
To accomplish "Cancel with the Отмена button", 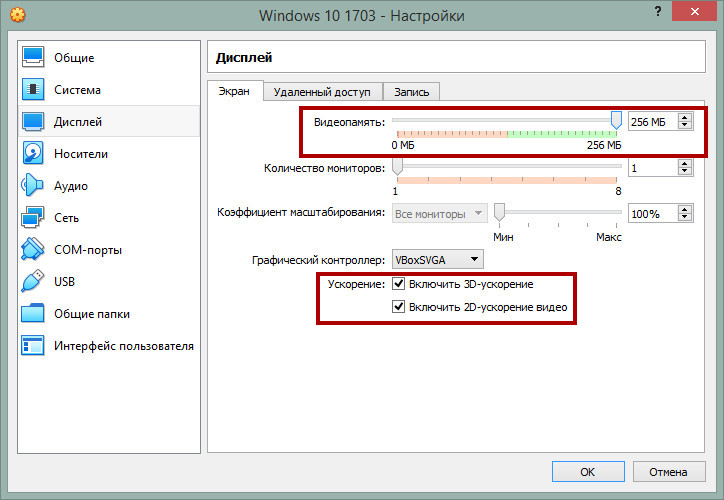I will (x=669, y=472).
